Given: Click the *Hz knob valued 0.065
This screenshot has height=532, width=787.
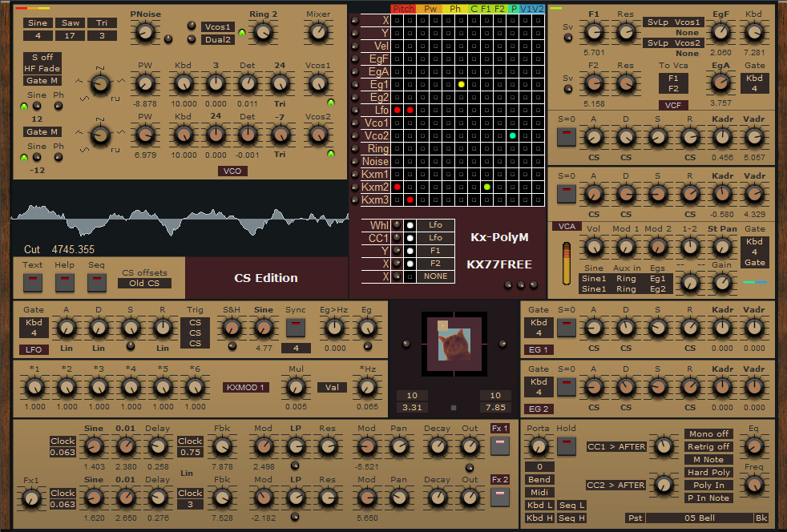Looking at the screenshot, I should pyautogui.click(x=367, y=387).
